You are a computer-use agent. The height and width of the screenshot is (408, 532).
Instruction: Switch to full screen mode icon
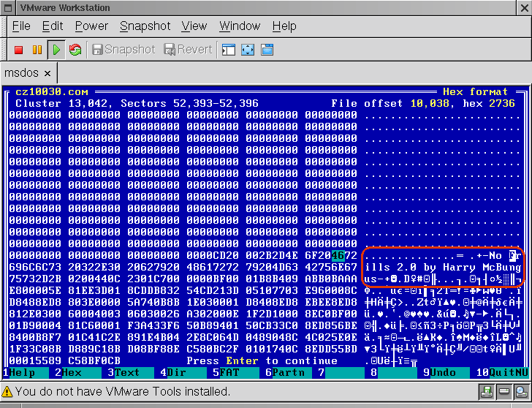(x=248, y=50)
